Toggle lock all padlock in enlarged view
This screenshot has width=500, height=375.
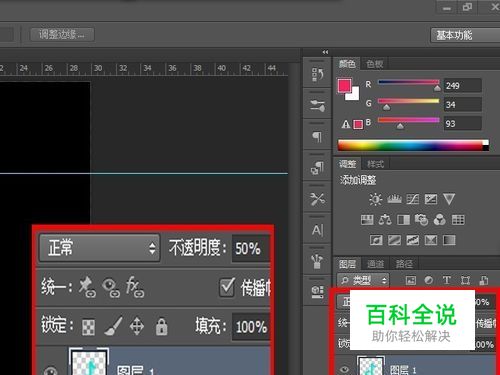(162, 326)
